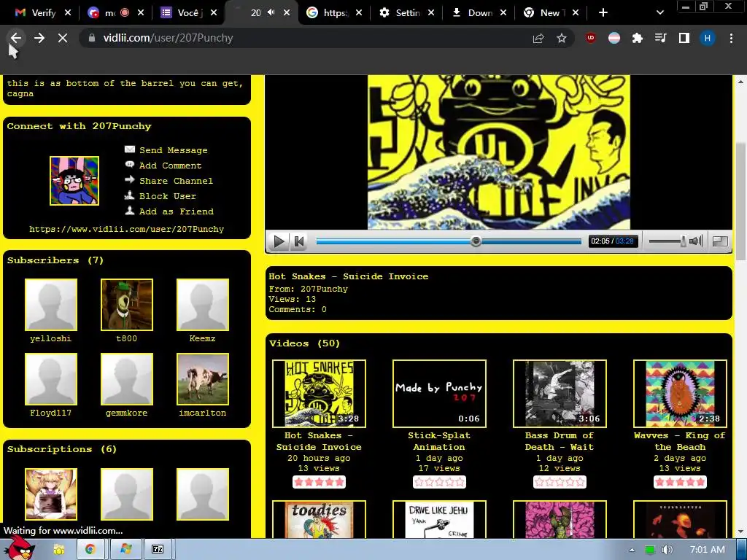Viewport: 747px width, 560px height.
Task: Open the Extensions puzzle menu
Action: (x=638, y=38)
